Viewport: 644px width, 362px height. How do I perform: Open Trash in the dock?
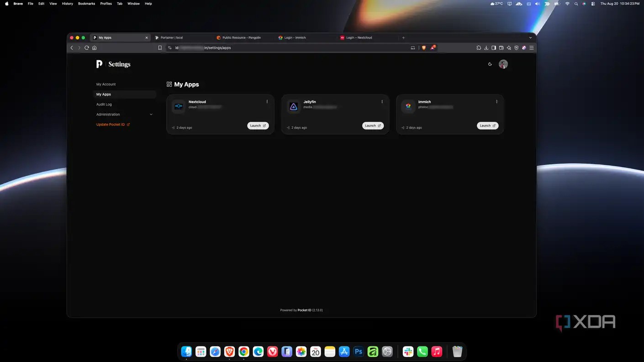457,352
